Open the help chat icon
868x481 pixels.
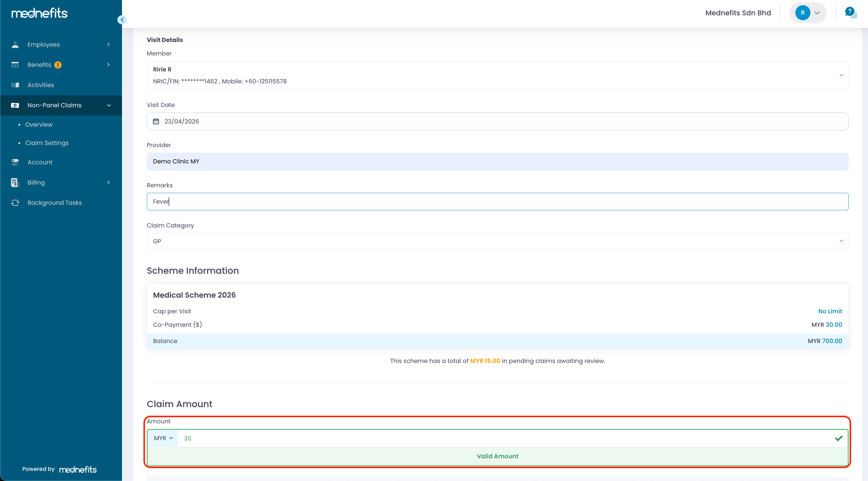tap(851, 13)
